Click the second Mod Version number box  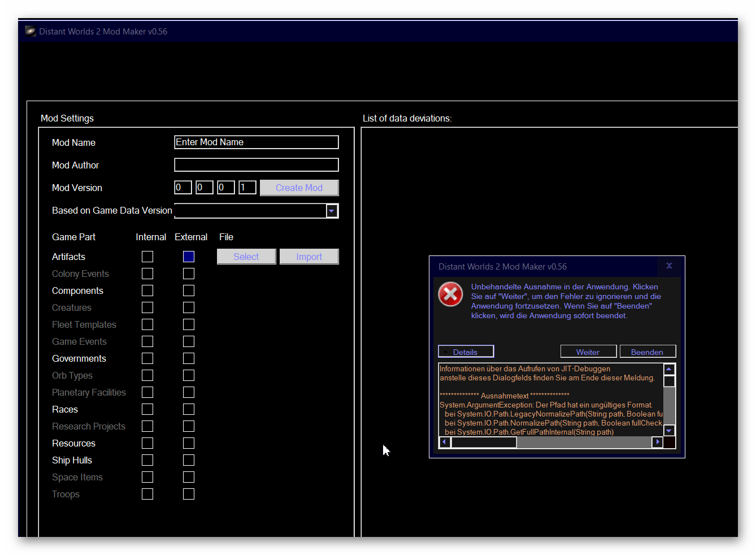[x=205, y=188]
